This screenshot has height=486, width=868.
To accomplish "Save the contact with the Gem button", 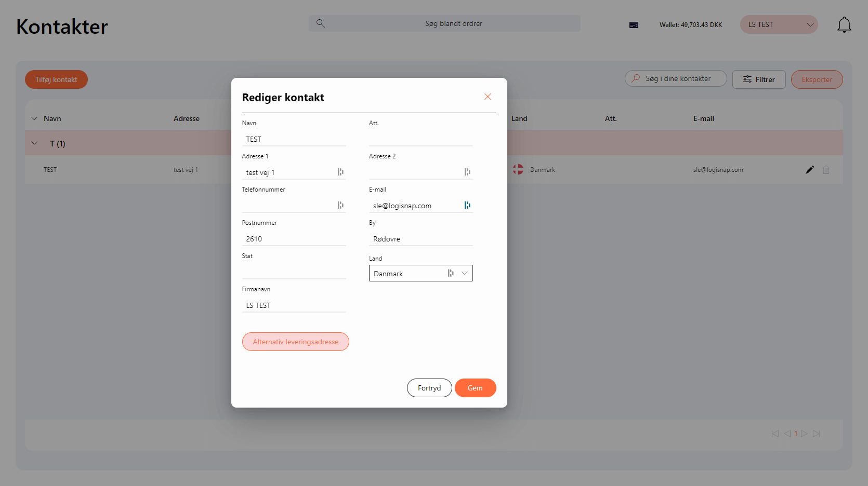I will click(475, 388).
